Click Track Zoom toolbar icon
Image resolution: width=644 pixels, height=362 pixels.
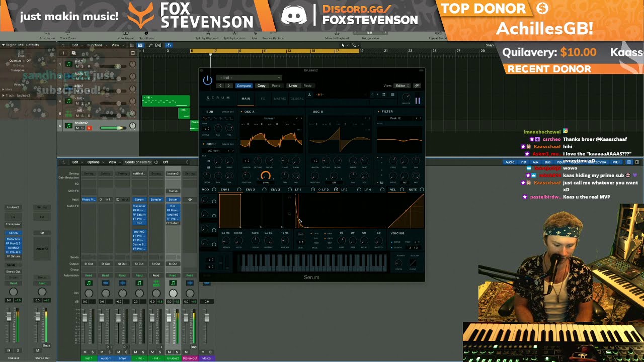[x=67, y=36]
